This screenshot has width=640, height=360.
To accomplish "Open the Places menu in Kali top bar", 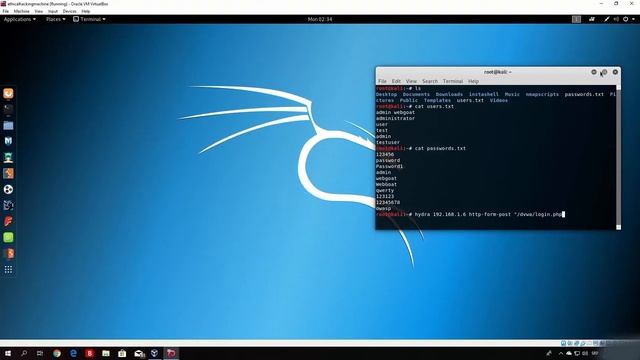I will click(56, 19).
